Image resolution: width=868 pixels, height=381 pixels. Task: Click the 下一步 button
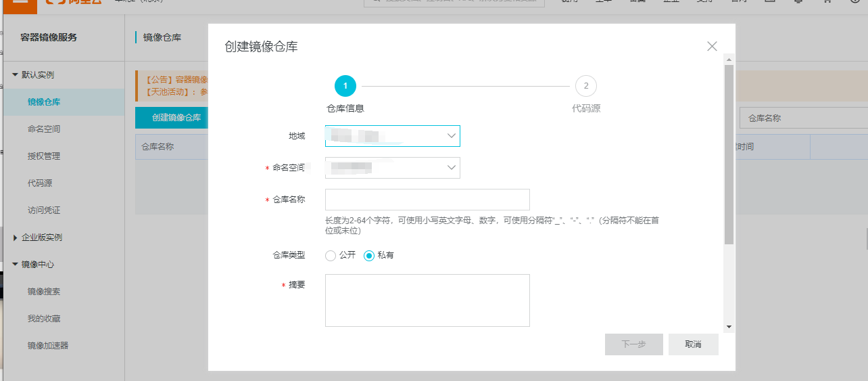coord(633,344)
